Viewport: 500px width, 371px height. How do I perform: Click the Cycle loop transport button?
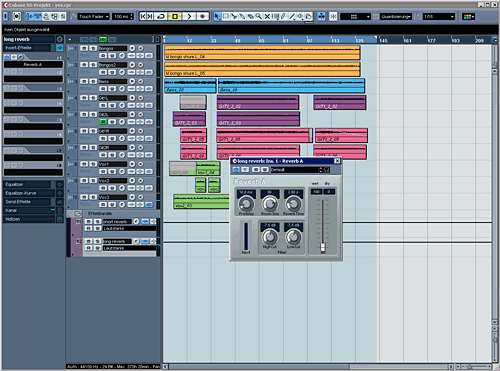161,16
